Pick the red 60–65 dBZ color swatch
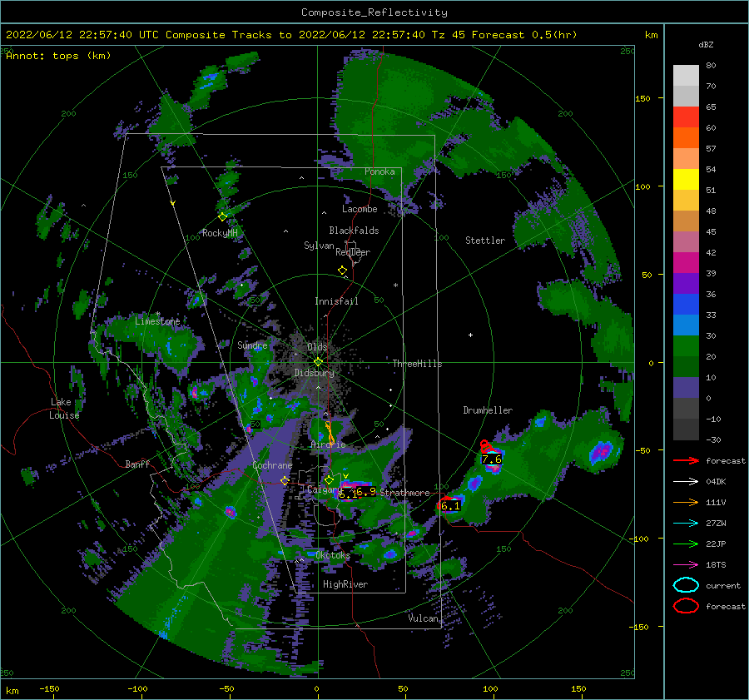 coord(686,117)
